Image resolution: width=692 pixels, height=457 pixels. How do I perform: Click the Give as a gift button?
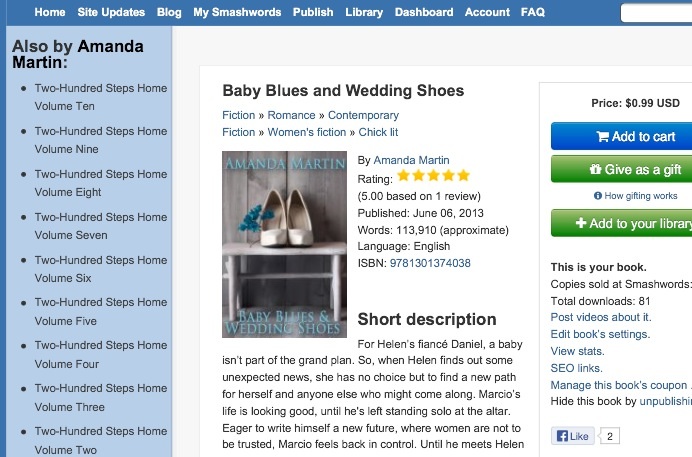621,169
